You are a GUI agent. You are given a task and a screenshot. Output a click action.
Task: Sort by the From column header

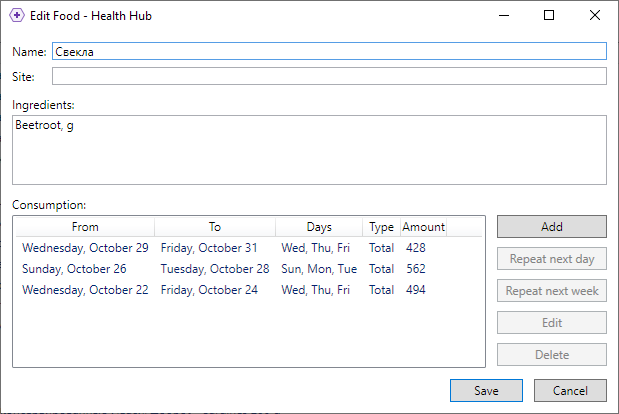coord(85,227)
